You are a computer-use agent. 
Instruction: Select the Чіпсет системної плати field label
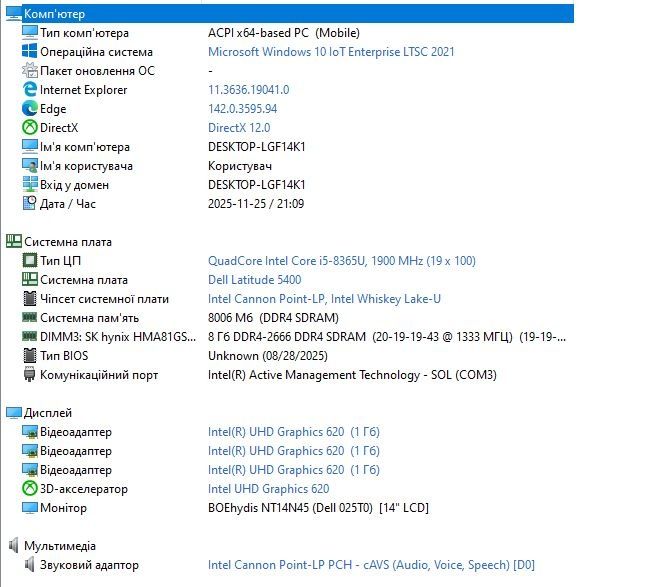click(104, 299)
